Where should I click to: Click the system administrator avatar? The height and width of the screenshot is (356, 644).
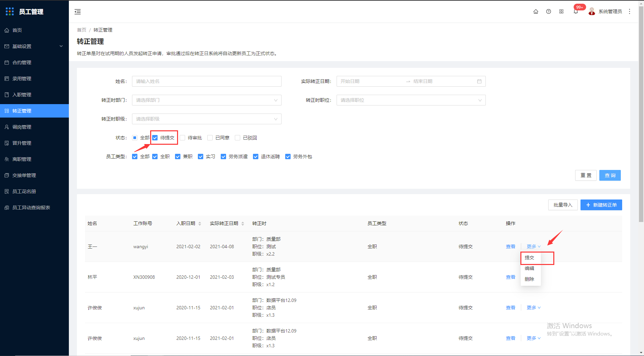(592, 11)
